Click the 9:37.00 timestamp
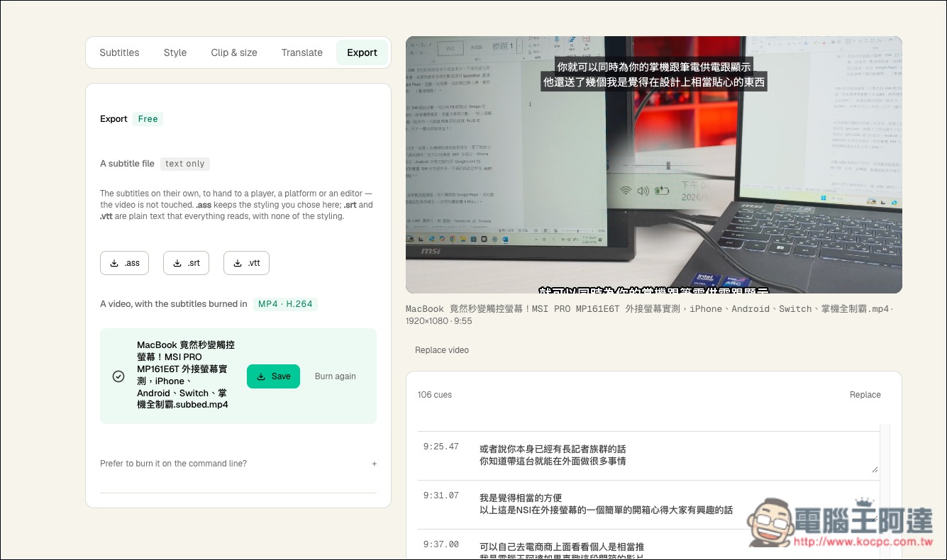Screen dimensions: 947x560 click(441, 544)
